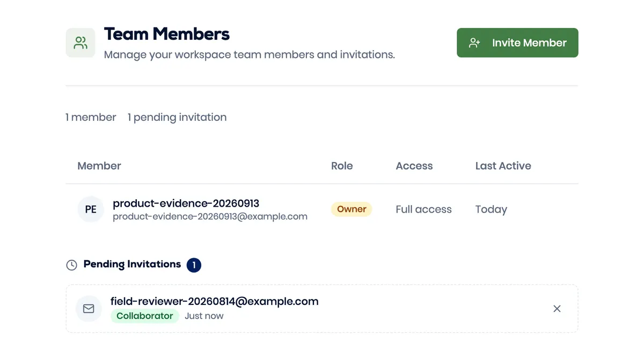Click the Owner role badge
Screen dimensions: 644x358
pyautogui.click(x=352, y=209)
